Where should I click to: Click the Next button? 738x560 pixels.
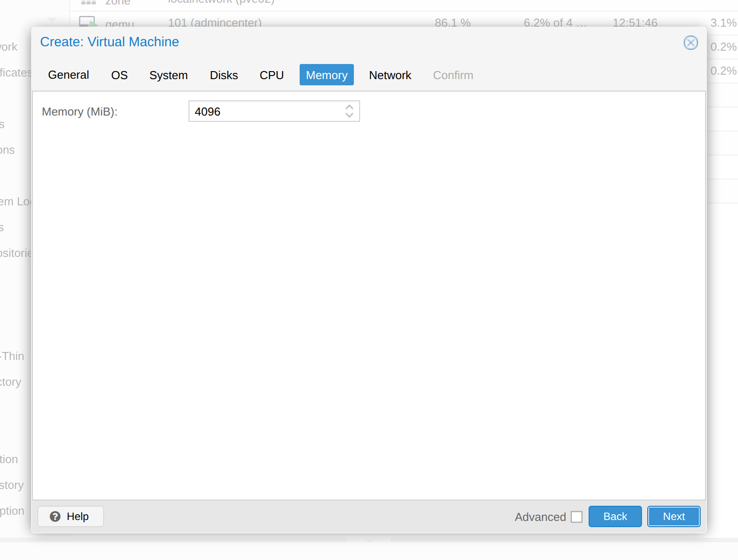point(674,516)
